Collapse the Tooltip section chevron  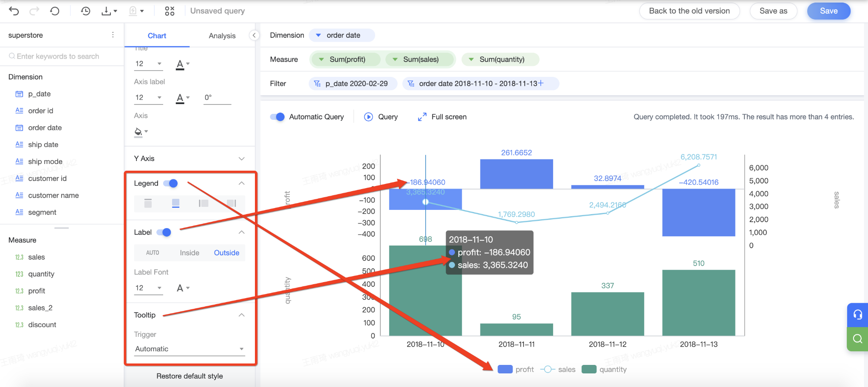pos(241,315)
